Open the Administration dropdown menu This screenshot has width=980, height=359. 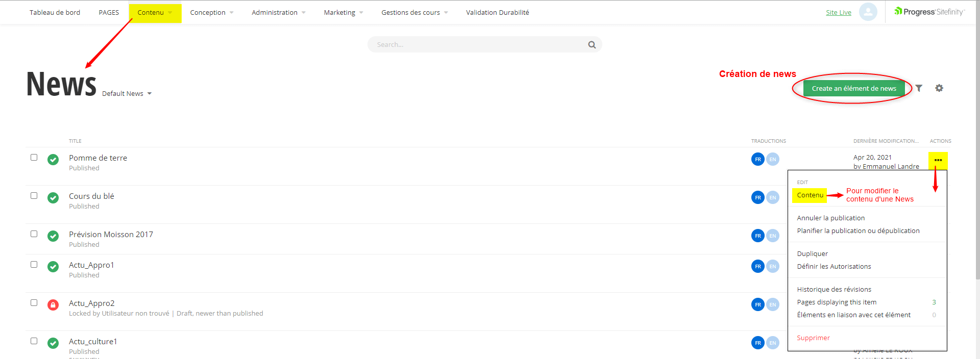pyautogui.click(x=278, y=13)
